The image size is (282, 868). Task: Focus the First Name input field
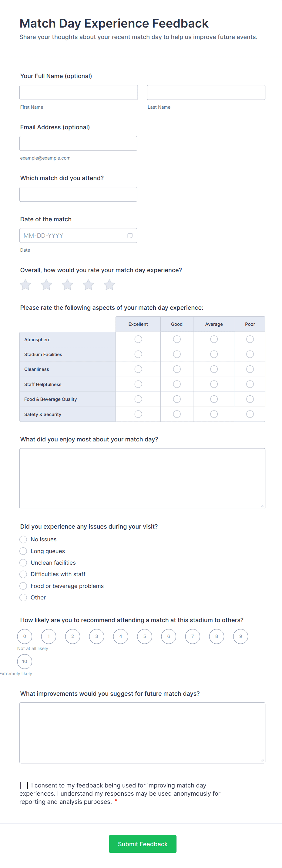[79, 92]
